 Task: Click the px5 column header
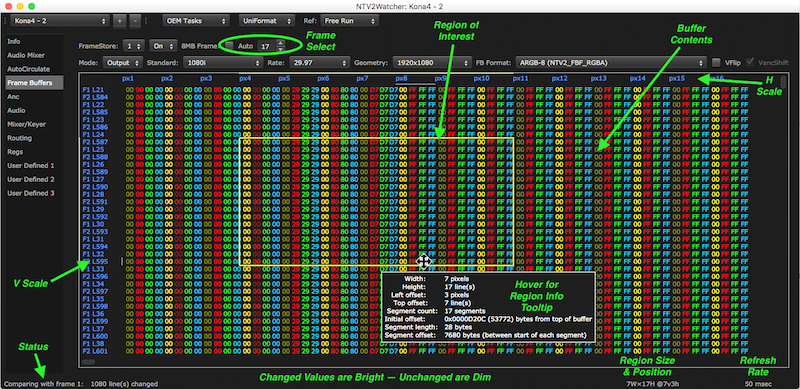[284, 79]
